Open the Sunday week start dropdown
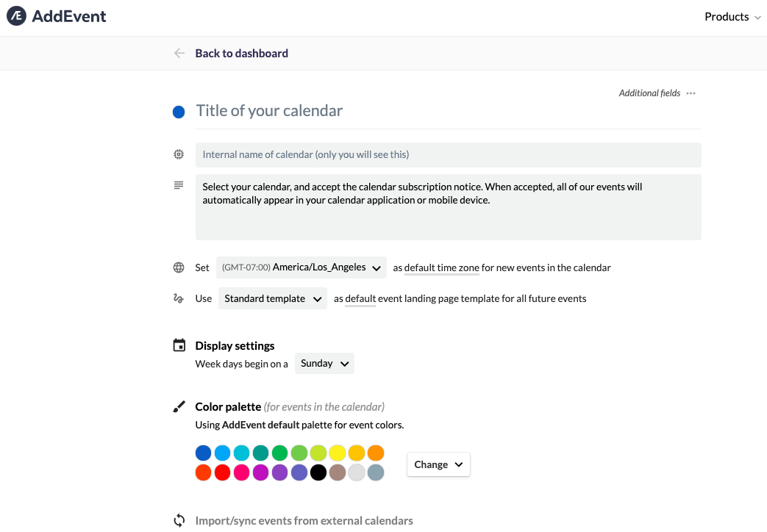The height and width of the screenshot is (532, 767). [x=324, y=363]
